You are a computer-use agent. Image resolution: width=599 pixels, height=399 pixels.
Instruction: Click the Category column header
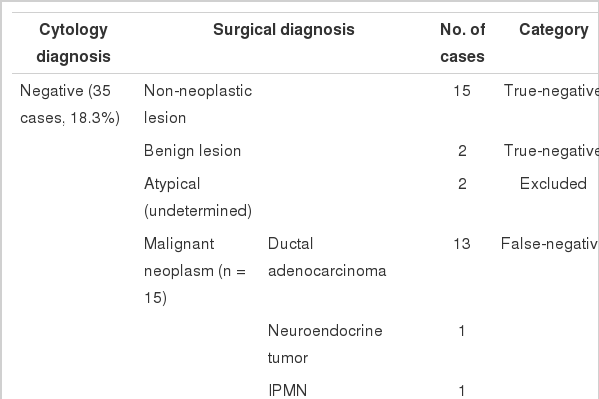pyautogui.click(x=554, y=30)
